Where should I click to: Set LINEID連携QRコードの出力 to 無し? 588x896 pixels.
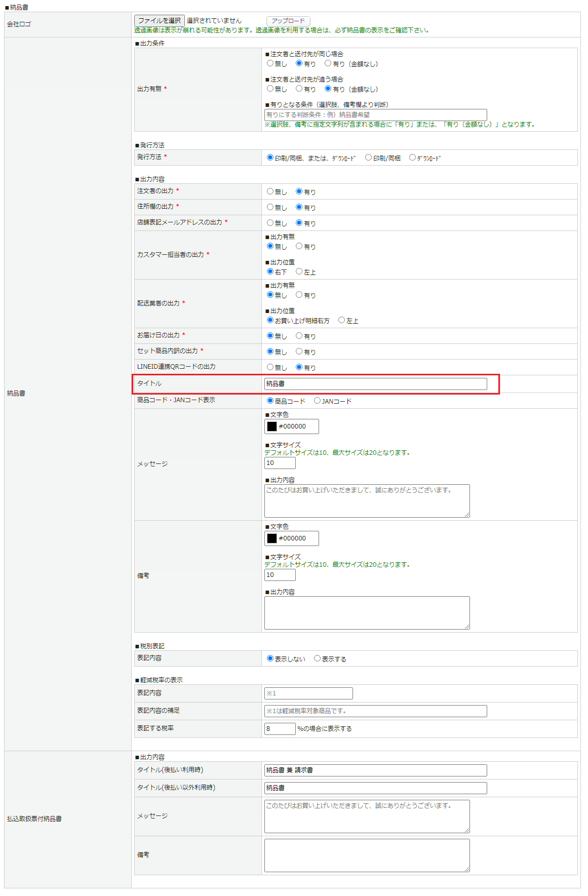click(270, 367)
